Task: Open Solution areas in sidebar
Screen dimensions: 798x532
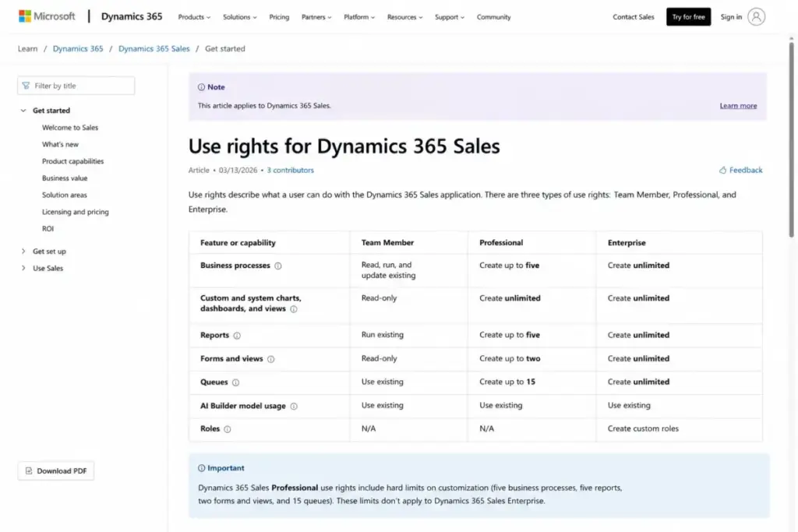Action: point(64,195)
